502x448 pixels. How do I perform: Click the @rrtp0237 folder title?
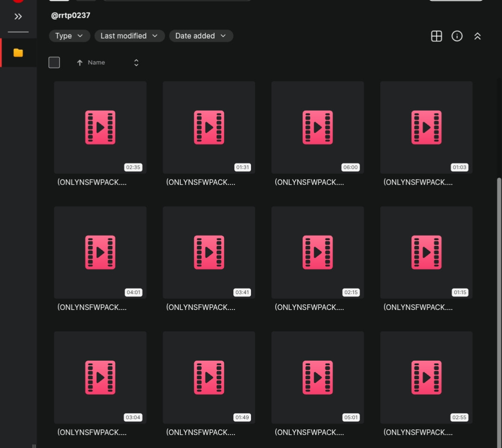pos(71,15)
